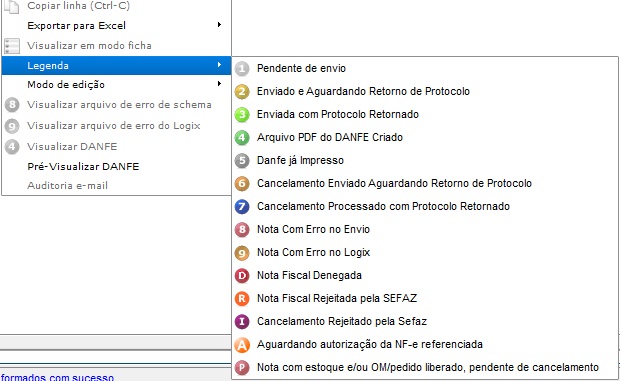Choose Visualizar arquivo de erro de schema
The image size is (620, 381).
click(x=117, y=105)
